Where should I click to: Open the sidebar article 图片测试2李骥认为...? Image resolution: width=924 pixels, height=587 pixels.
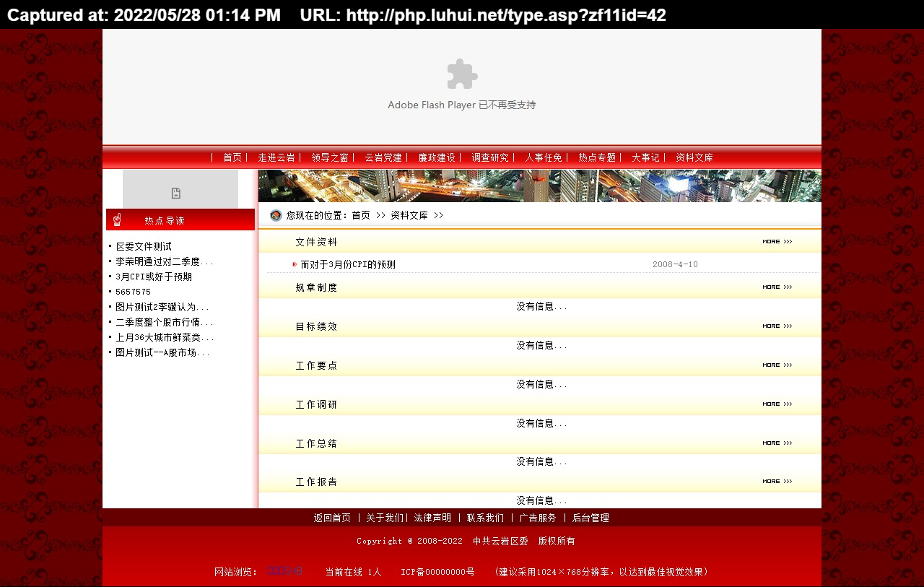pos(162,307)
